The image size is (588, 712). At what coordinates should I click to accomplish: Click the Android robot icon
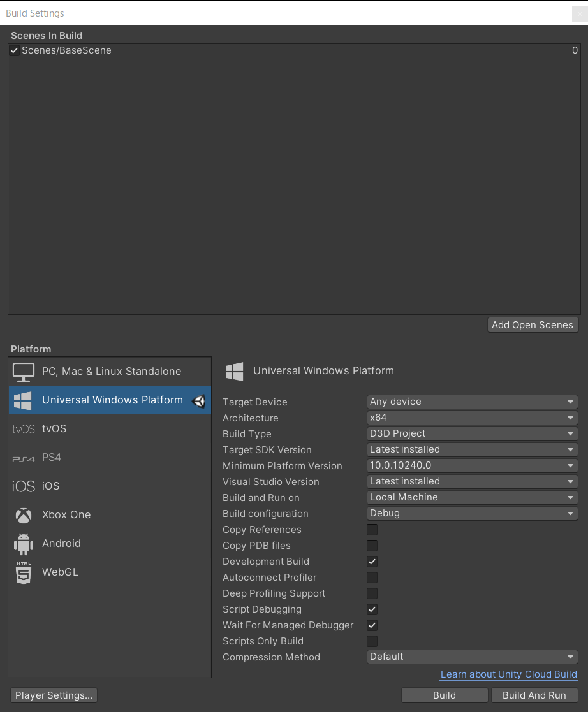click(24, 544)
